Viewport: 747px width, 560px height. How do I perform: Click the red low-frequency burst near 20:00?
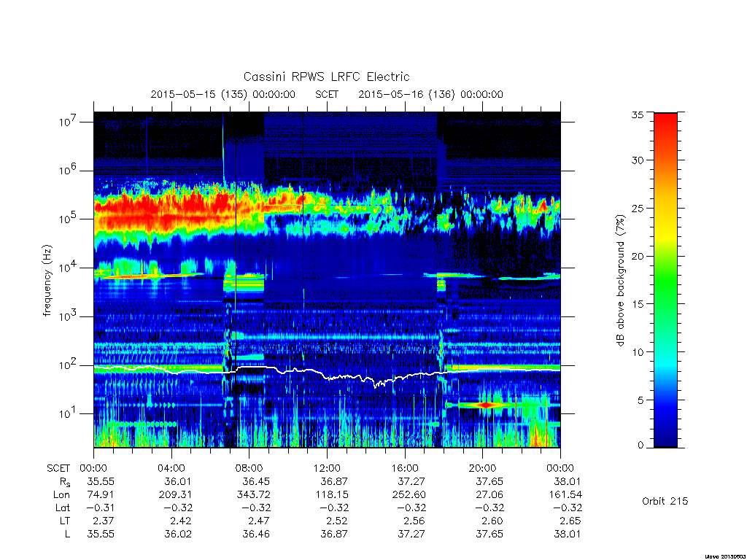point(485,405)
